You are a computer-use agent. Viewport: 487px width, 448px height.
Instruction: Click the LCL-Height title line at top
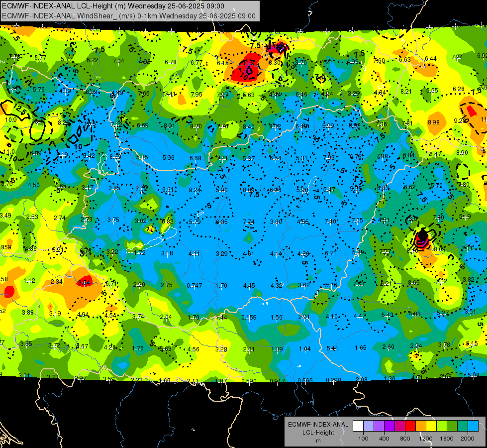click(113, 6)
